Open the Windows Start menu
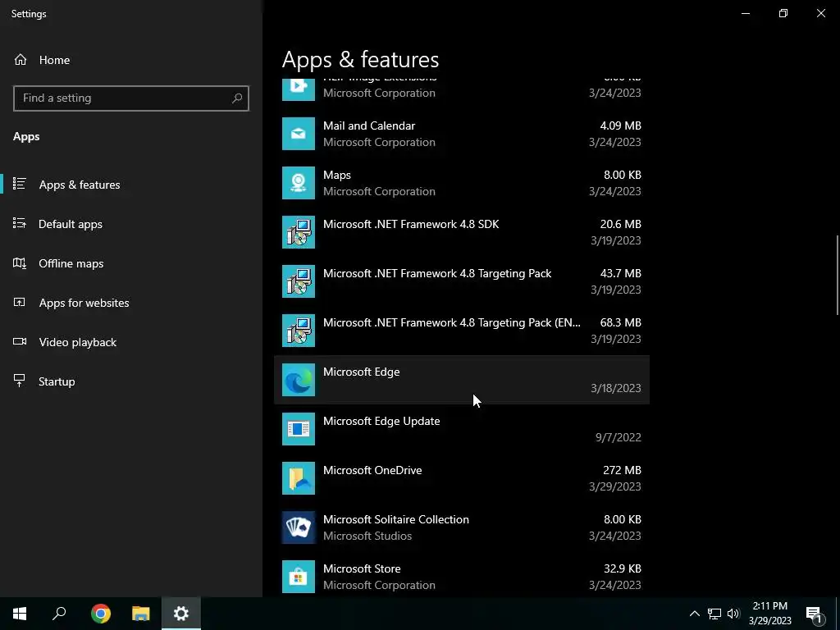840x630 pixels. tap(20, 614)
